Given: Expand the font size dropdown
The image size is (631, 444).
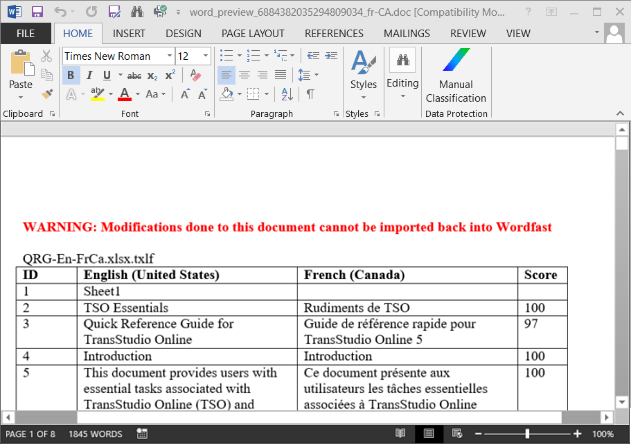Looking at the screenshot, I should (206, 56).
